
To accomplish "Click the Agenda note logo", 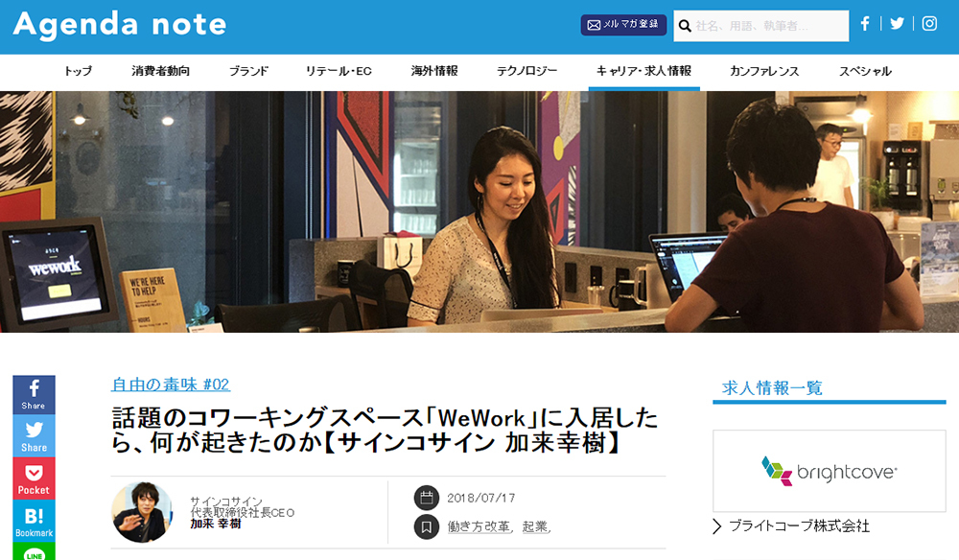I will pos(120,25).
